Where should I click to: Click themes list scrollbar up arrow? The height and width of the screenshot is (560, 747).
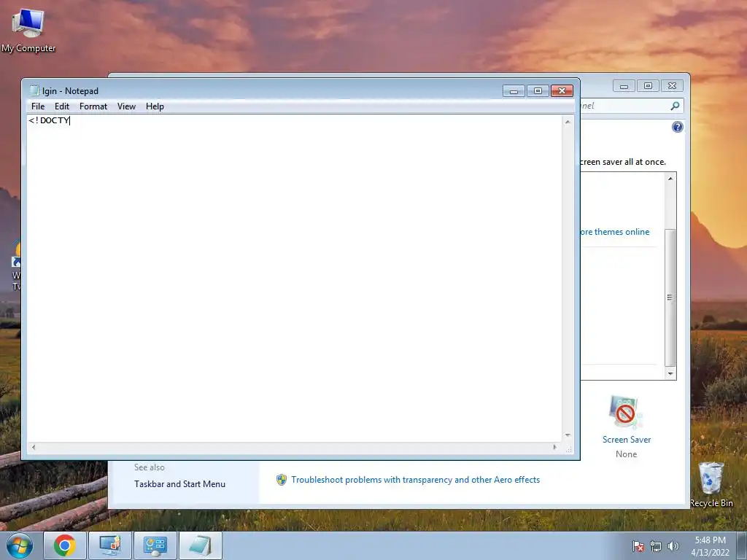670,179
